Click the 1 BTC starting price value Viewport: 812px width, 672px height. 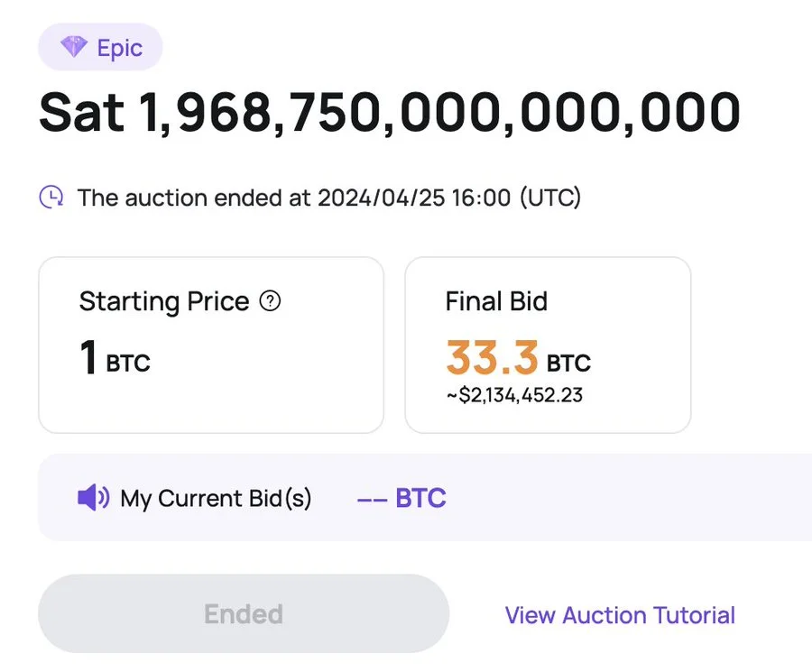tap(115, 358)
